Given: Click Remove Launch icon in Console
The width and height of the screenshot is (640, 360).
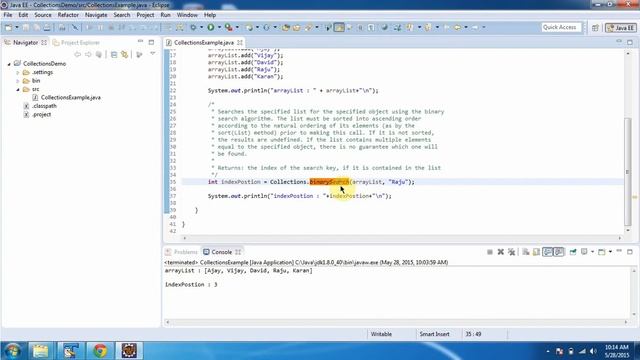Looking at the screenshot, I should pos(500,252).
